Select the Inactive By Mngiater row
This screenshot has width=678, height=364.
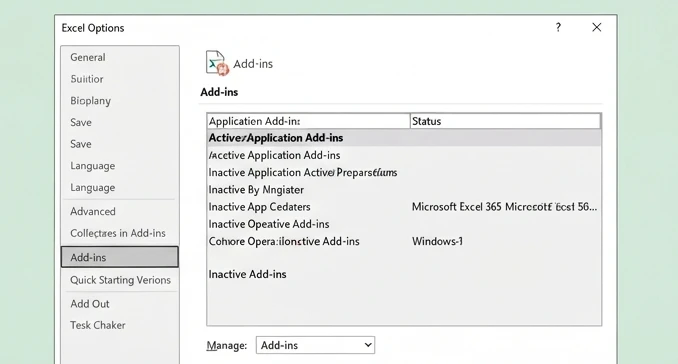click(404, 190)
